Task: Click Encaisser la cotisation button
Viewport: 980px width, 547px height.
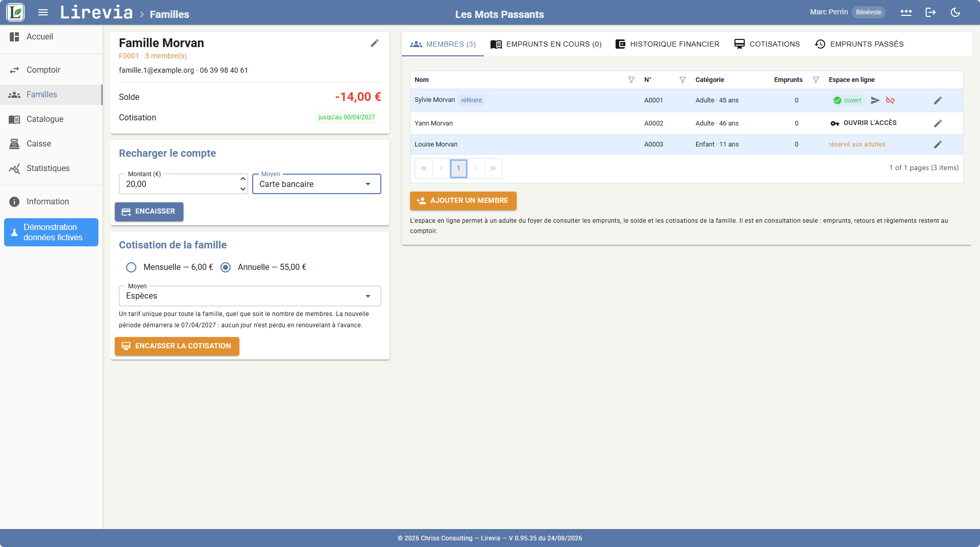Action: pos(177,346)
